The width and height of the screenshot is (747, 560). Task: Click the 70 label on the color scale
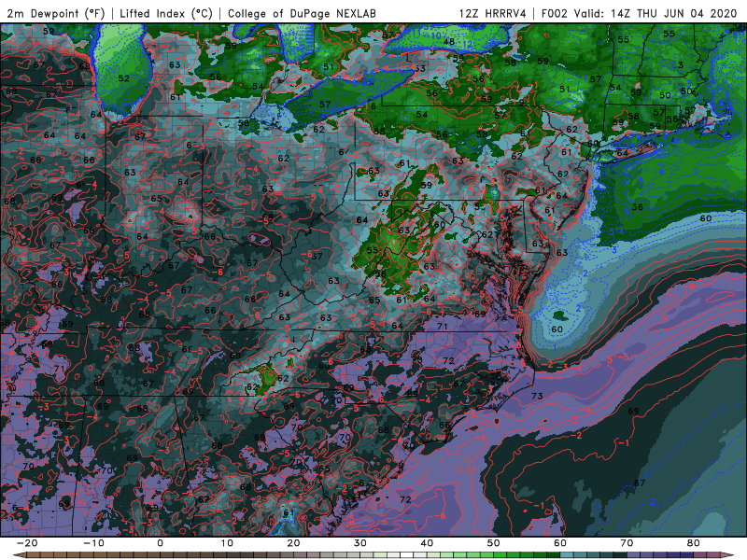tap(627, 543)
